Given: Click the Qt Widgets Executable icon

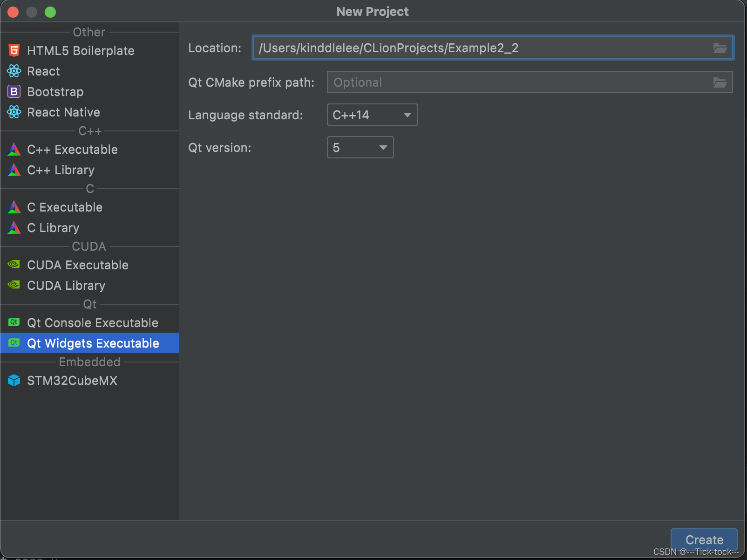Looking at the screenshot, I should [x=14, y=342].
